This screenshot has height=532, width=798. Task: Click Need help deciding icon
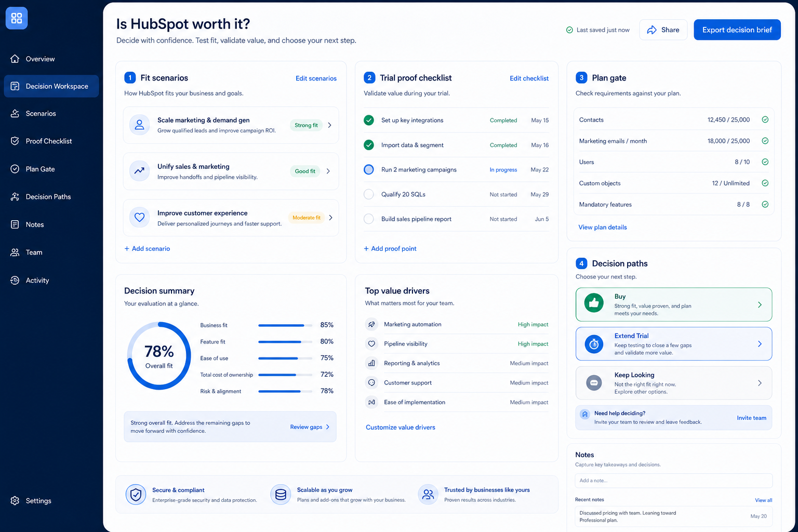click(x=585, y=414)
